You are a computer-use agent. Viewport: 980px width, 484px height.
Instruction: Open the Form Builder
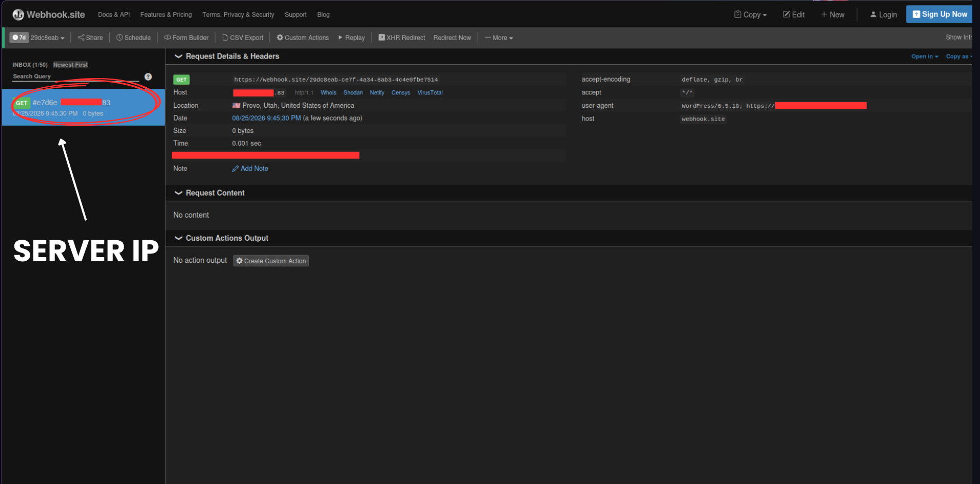coord(186,37)
